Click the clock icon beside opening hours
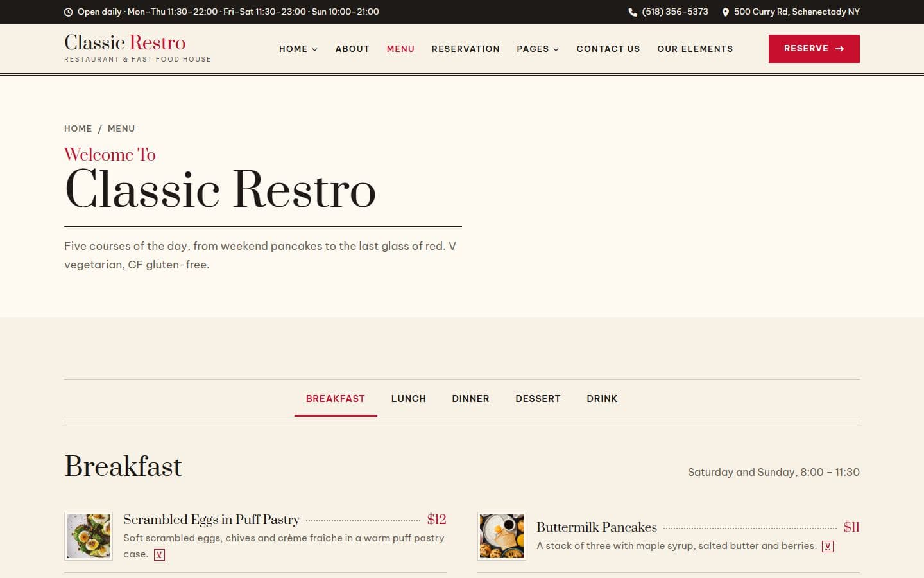Image resolution: width=924 pixels, height=578 pixels. [x=69, y=12]
